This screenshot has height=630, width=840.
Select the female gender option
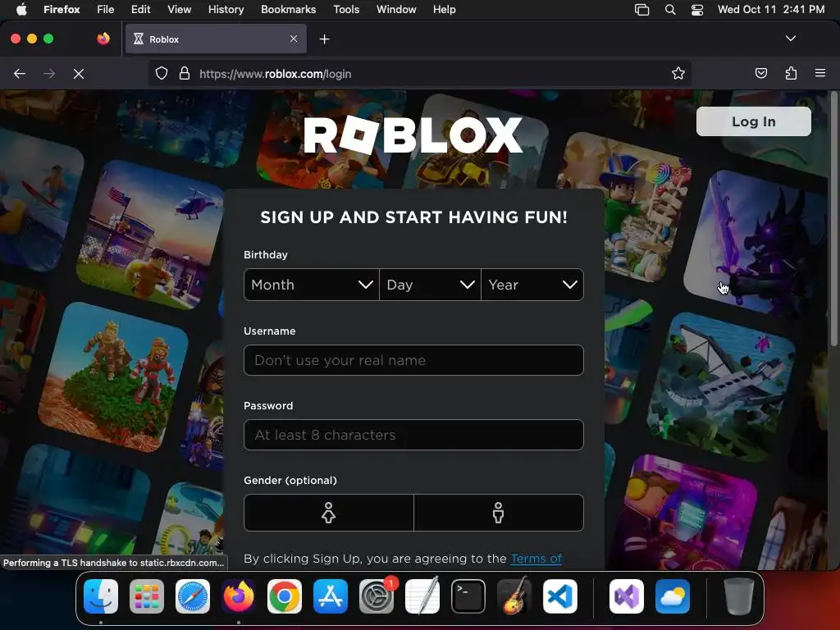click(x=328, y=513)
